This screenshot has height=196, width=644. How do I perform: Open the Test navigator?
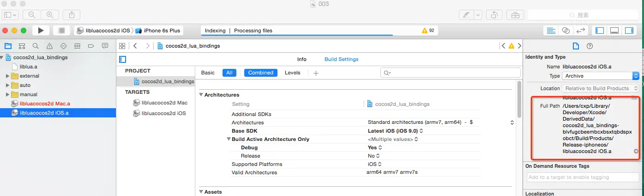pyautogui.click(x=63, y=46)
